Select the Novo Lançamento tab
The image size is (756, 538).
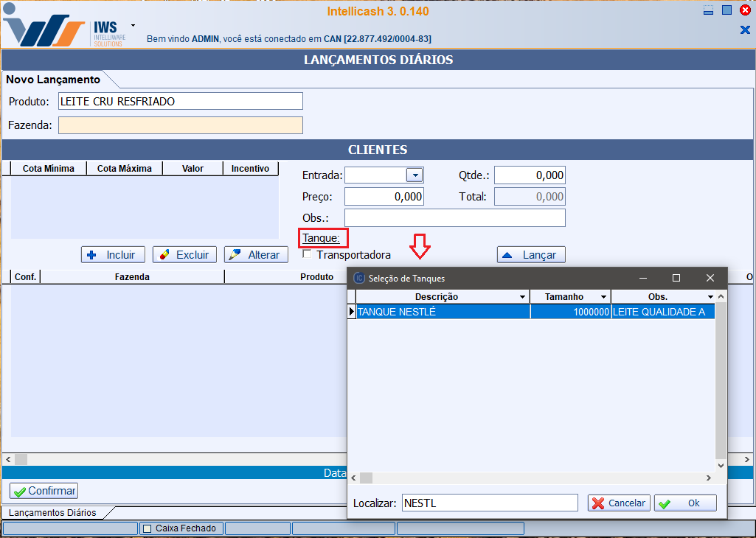click(53, 80)
